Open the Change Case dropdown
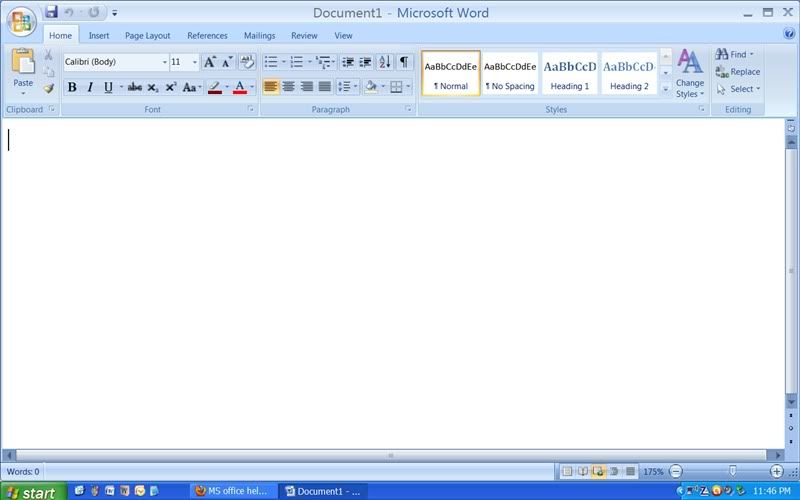The width and height of the screenshot is (800, 500). [x=192, y=87]
